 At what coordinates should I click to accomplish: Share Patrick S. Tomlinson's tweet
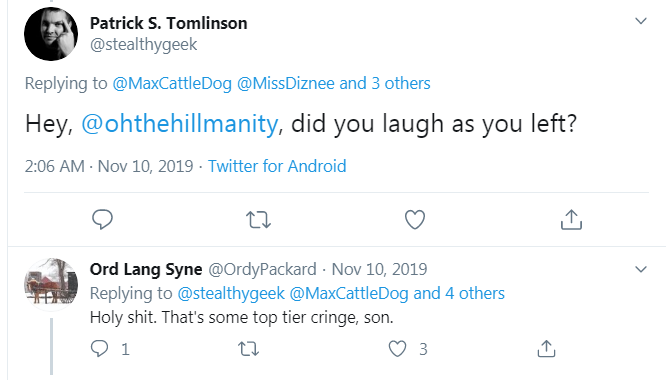[571, 220]
